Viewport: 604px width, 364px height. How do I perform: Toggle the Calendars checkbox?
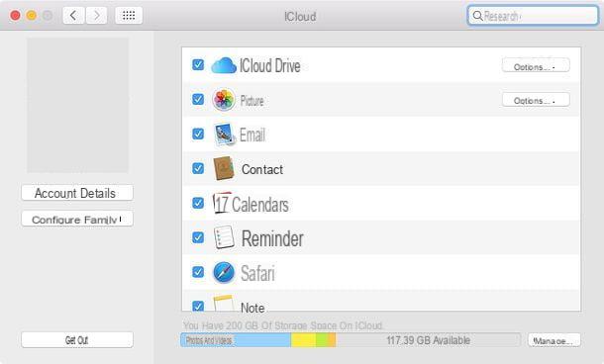198,203
